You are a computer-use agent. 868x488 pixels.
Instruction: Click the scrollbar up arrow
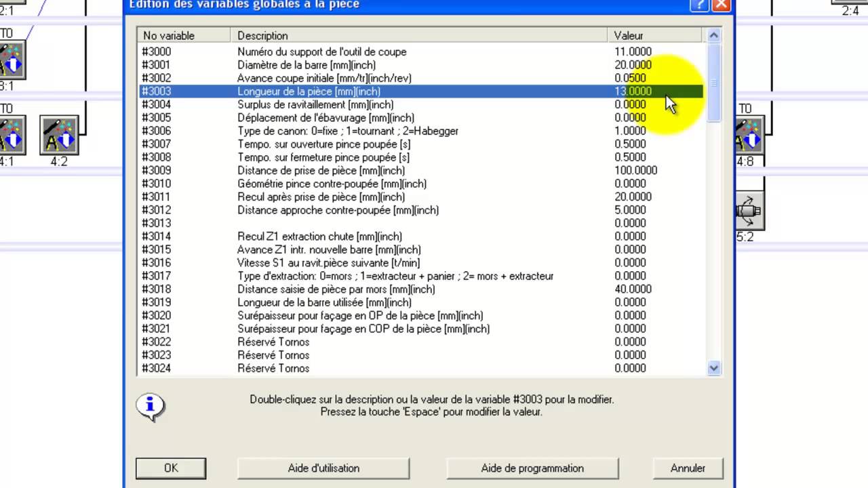point(713,35)
